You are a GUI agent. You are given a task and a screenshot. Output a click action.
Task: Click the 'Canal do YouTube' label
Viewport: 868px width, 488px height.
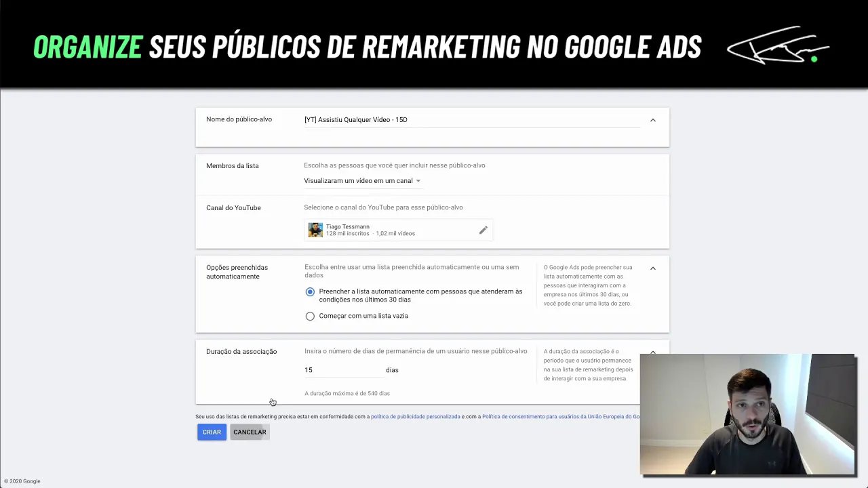233,208
